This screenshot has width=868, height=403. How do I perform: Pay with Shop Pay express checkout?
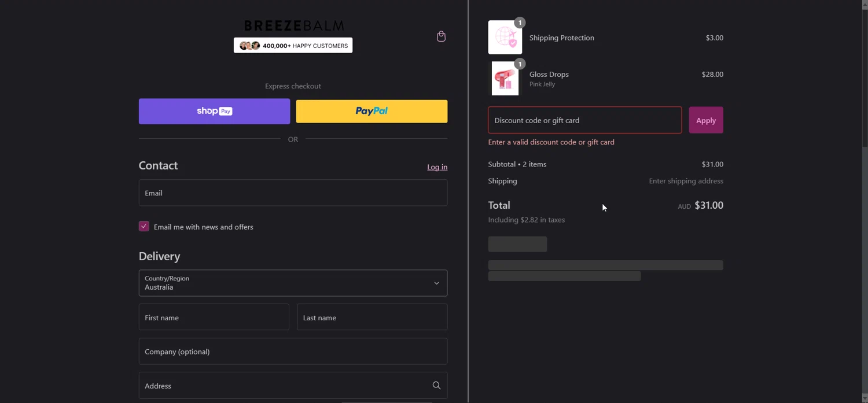pos(214,111)
